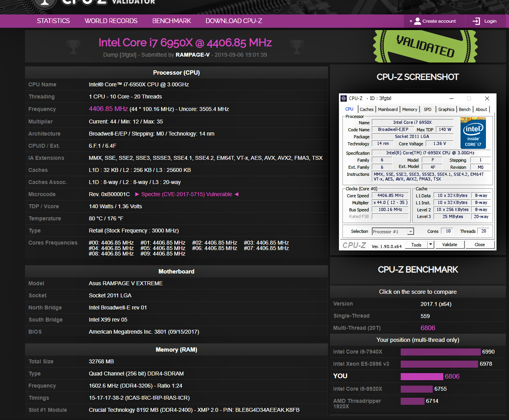This screenshot has height=420, width=509.
Task: Click the Login link
Action: tap(490, 21)
